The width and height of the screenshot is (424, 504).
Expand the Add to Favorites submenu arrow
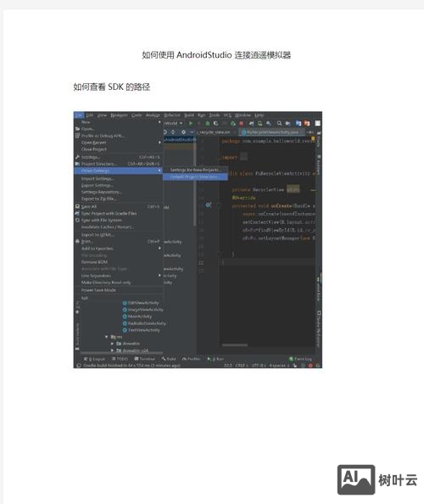click(x=159, y=248)
